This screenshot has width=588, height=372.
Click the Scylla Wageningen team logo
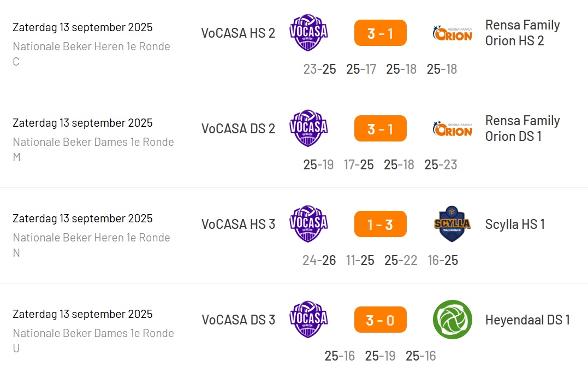click(x=452, y=224)
